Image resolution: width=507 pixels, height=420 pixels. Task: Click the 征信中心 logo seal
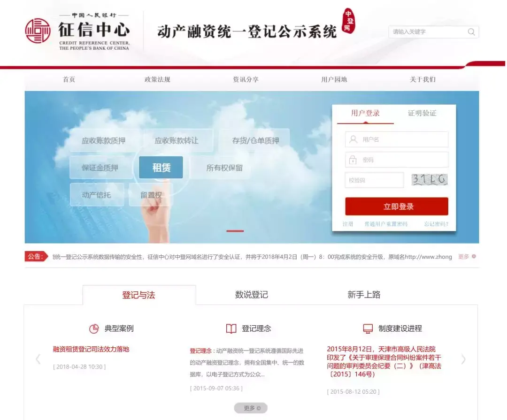[x=38, y=30]
